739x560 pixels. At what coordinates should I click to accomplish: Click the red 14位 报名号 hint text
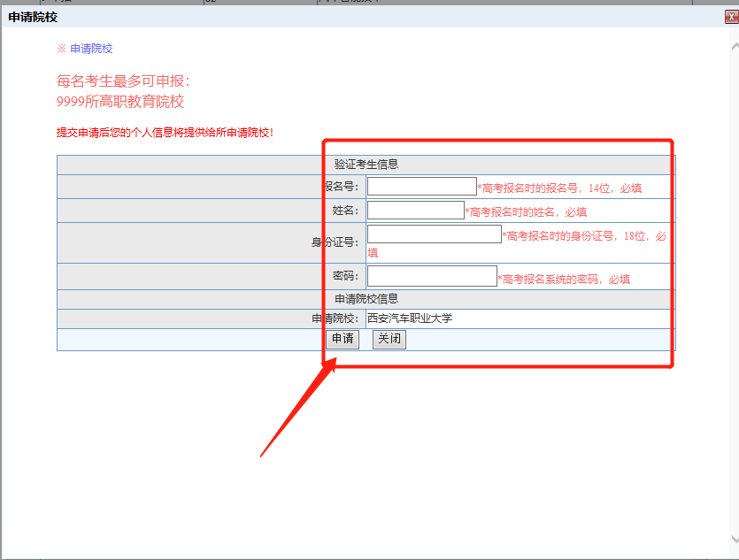pyautogui.click(x=559, y=188)
